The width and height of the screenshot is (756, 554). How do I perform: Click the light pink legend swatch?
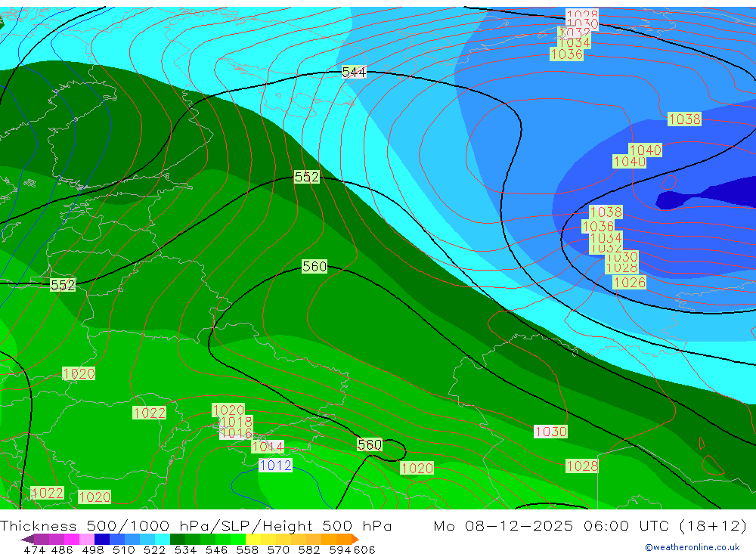tap(87, 539)
